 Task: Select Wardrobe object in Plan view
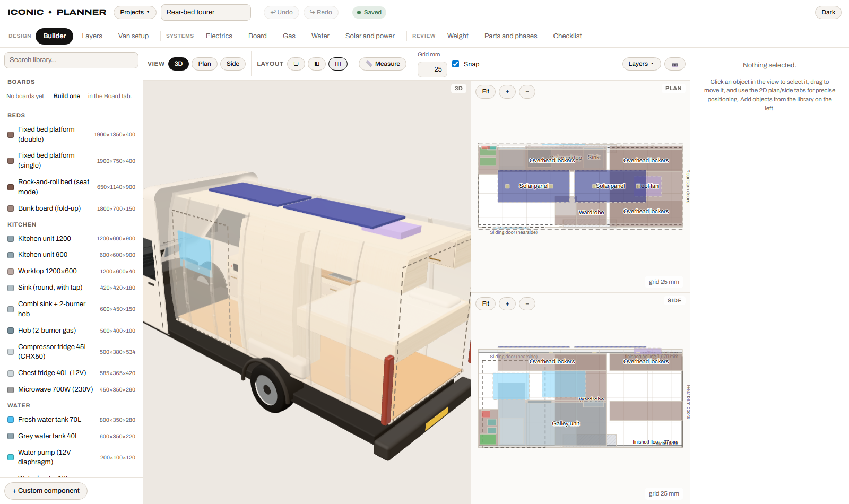point(592,212)
